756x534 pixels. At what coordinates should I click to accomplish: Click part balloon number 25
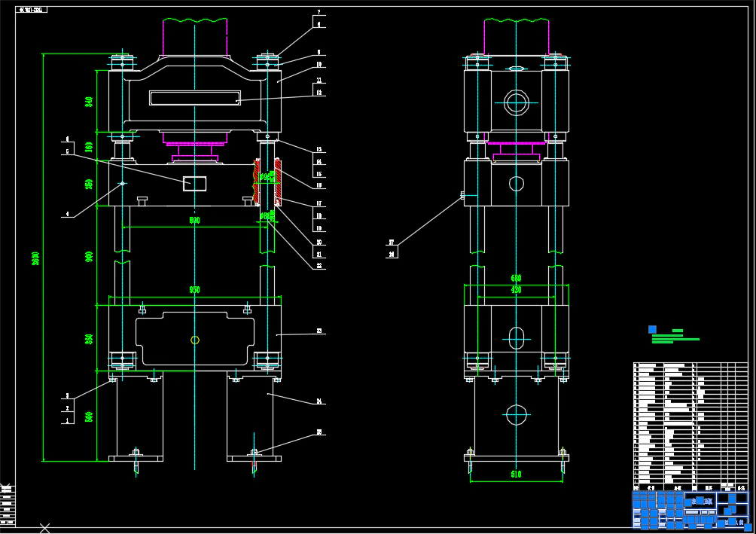tap(319, 432)
